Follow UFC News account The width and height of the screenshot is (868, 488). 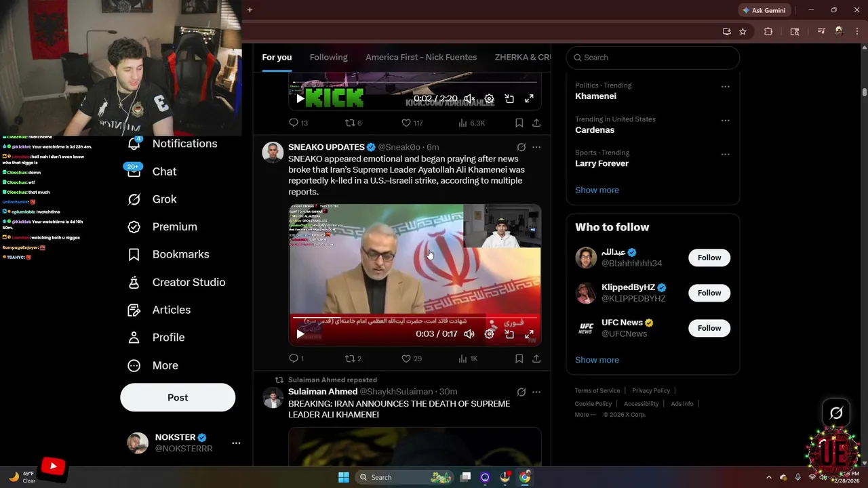[x=709, y=328]
